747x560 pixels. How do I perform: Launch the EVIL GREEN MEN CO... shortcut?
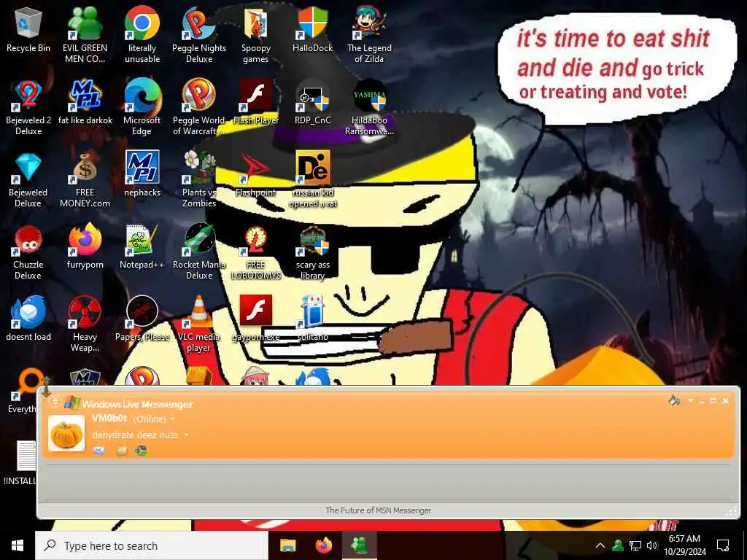tap(85, 34)
